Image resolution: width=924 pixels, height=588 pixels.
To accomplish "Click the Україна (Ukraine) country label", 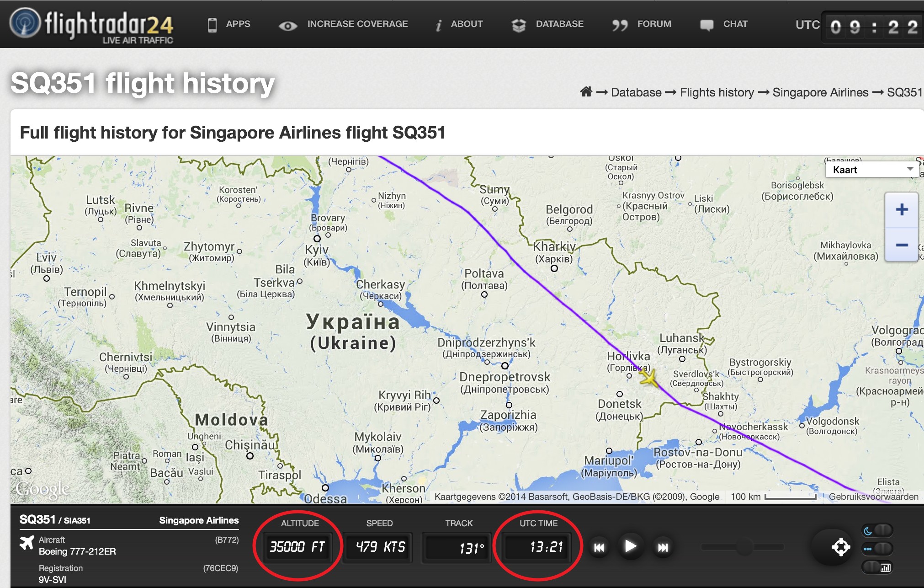I will 353,332.
